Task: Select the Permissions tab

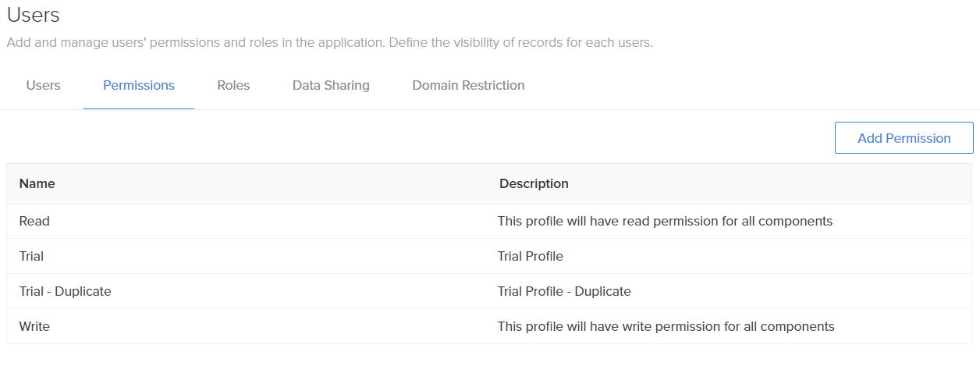Action: [x=139, y=85]
